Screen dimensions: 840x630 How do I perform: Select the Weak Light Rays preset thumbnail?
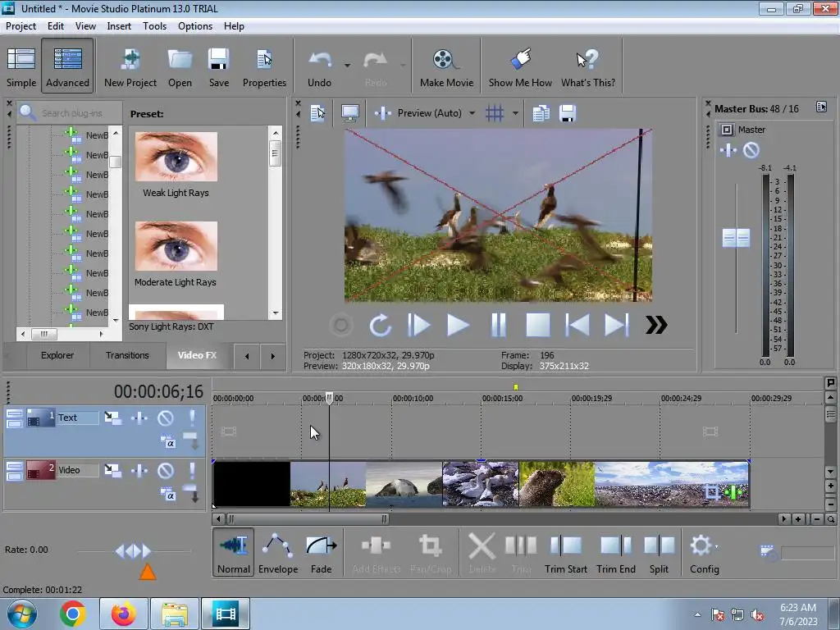point(176,157)
